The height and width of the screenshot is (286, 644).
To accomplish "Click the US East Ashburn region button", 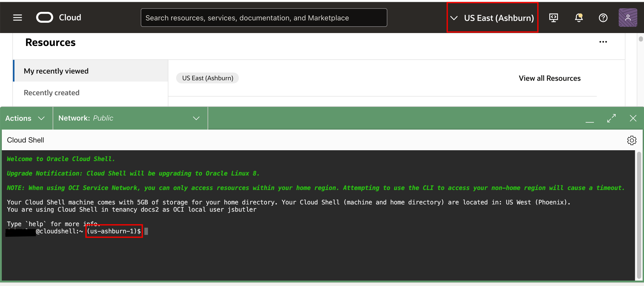I will (492, 18).
